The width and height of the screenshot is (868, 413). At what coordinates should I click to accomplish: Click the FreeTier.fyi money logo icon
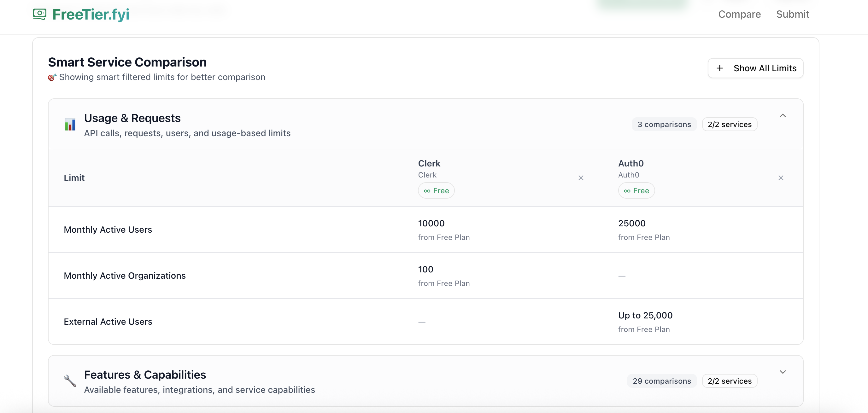pos(40,14)
